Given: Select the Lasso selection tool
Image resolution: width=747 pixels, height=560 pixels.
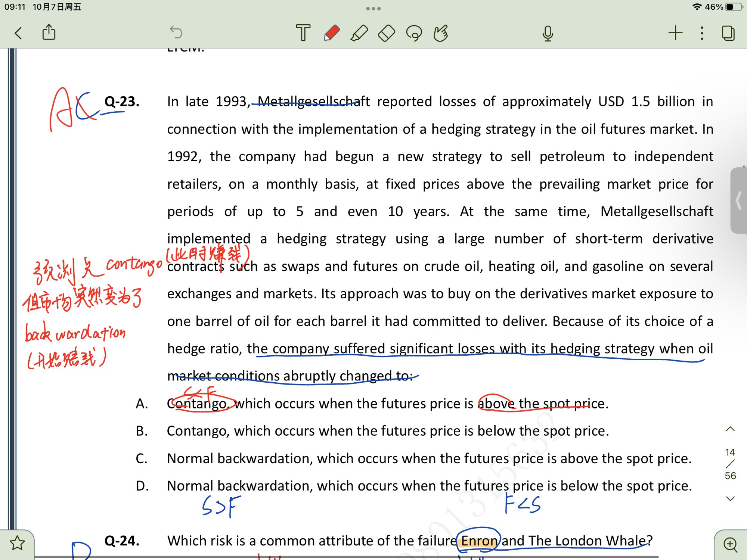Looking at the screenshot, I should 414,33.
